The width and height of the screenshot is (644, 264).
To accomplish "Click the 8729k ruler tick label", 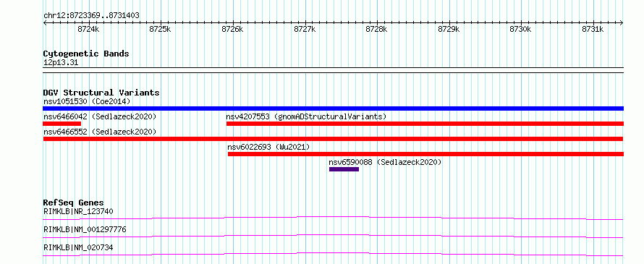I will coord(449,29).
